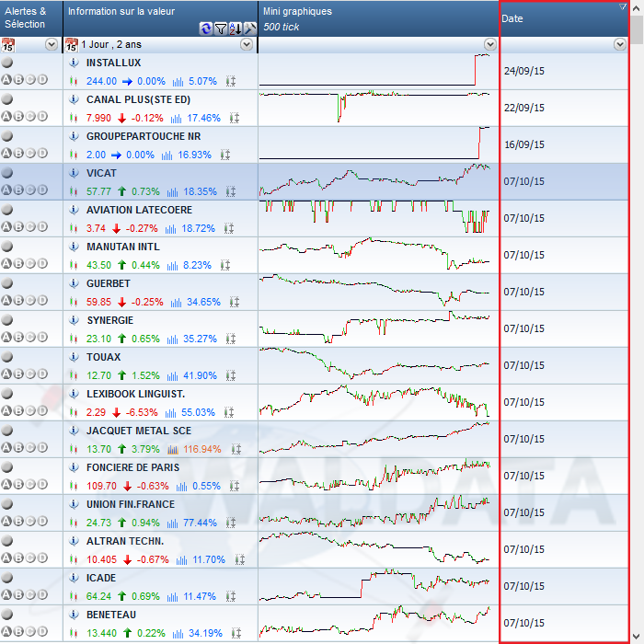This screenshot has height=644, width=644.
Task: Open dropdown under Mini graphiques column
Action: (x=490, y=44)
